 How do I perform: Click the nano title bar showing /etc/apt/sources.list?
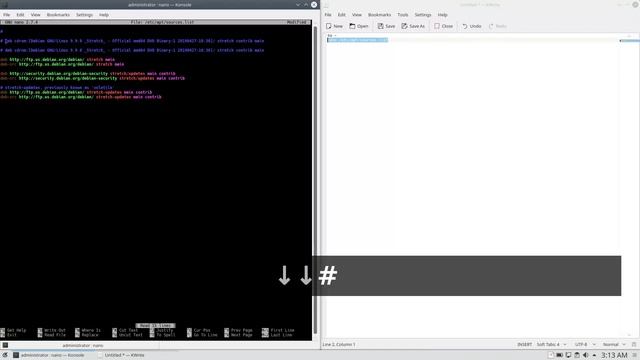click(x=156, y=22)
